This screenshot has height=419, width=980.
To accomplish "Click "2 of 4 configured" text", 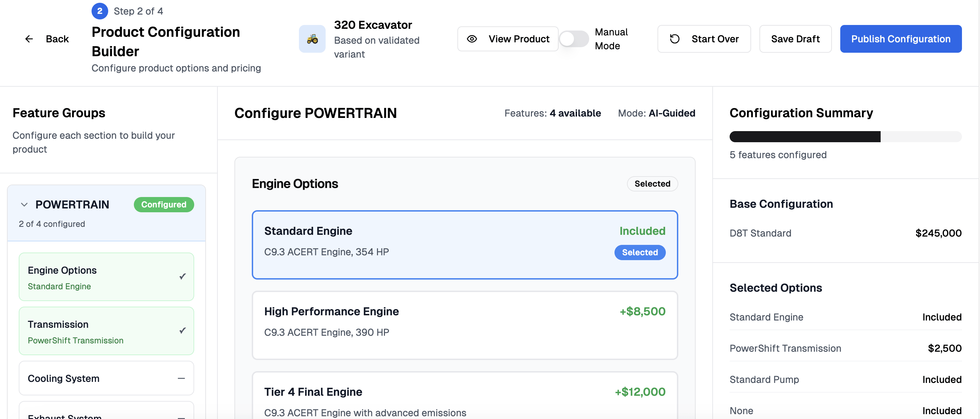I will pyautogui.click(x=52, y=224).
